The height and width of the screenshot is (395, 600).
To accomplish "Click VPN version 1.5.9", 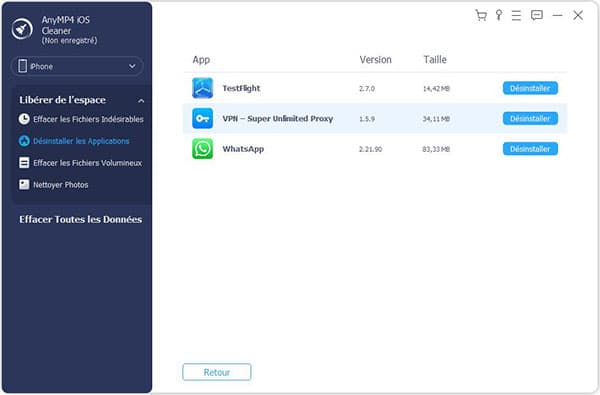I will click(x=367, y=119).
